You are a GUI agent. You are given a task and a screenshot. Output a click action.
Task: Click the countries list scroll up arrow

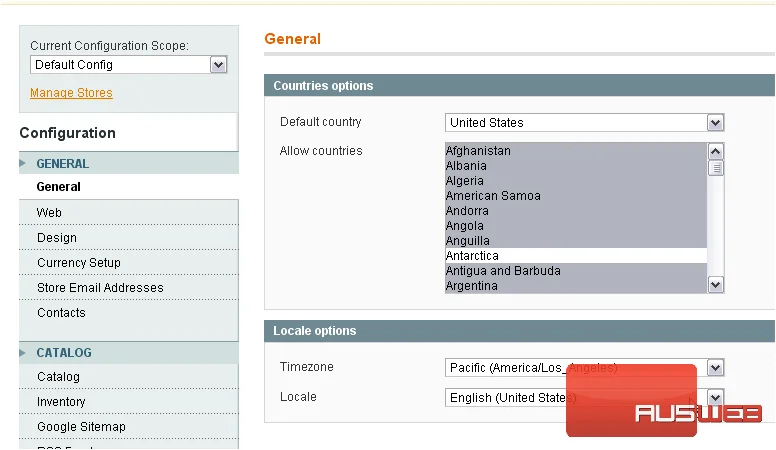[716, 151]
